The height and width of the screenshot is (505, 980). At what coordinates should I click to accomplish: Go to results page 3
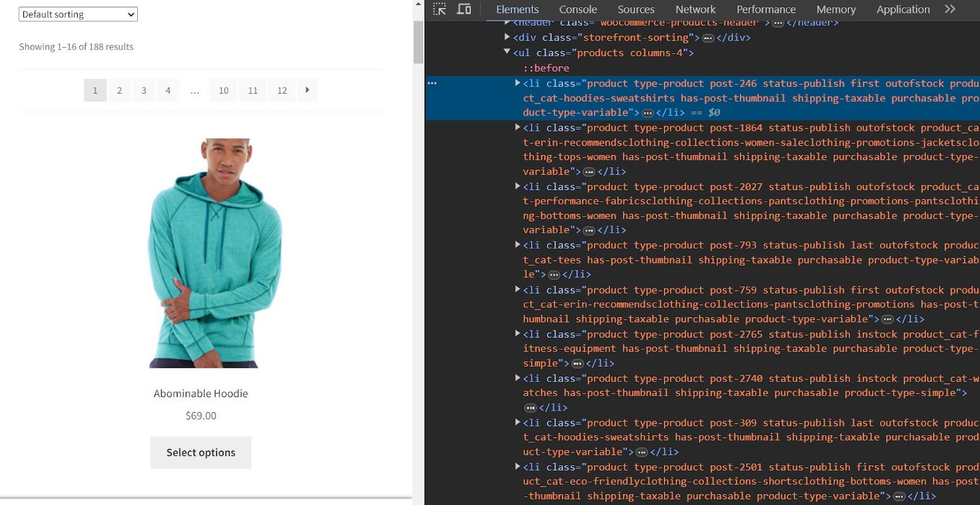(x=144, y=90)
